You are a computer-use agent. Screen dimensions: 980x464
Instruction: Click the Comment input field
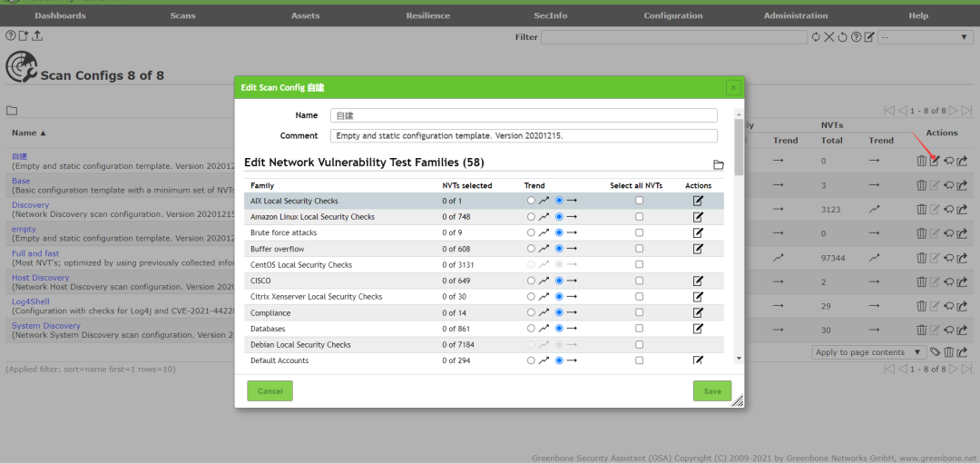[524, 135]
